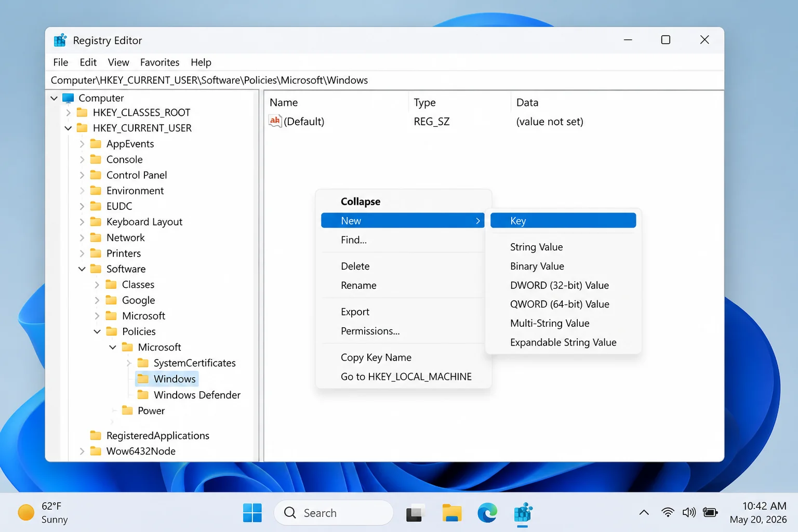Click the Network folder icon
This screenshot has width=798, height=532.
click(96, 237)
